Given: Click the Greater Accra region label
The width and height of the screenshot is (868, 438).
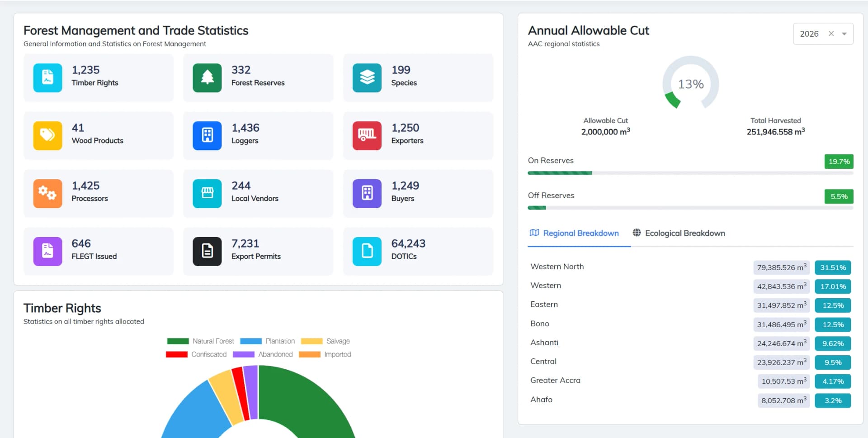Looking at the screenshot, I should click(555, 381).
